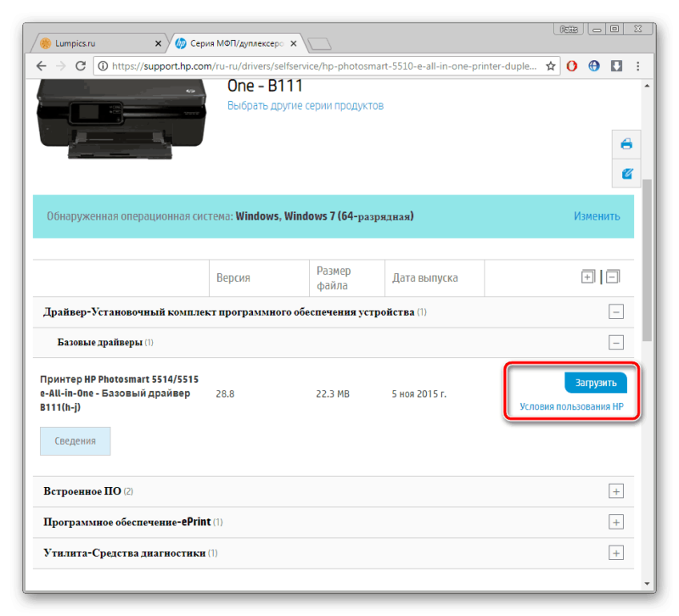This screenshot has height=616, width=679.
Task: Click the driver name Принтер HP Photosmart 5514/5515
Action: [119, 393]
